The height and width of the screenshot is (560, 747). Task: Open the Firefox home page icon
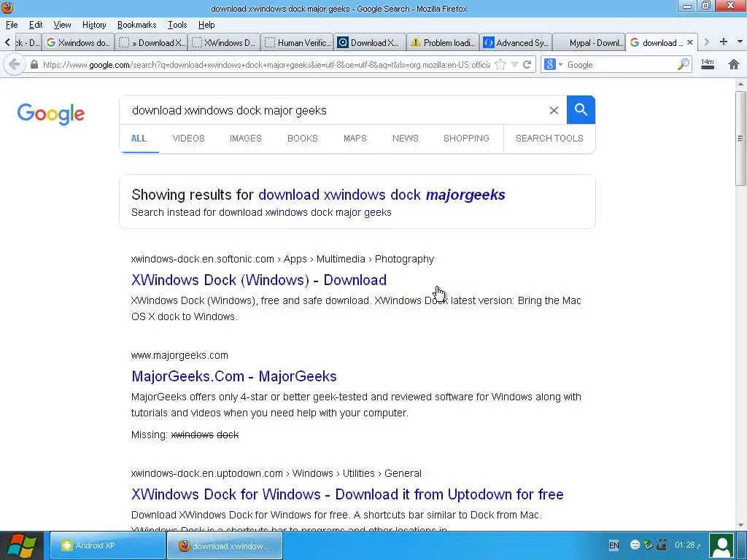pos(734,64)
